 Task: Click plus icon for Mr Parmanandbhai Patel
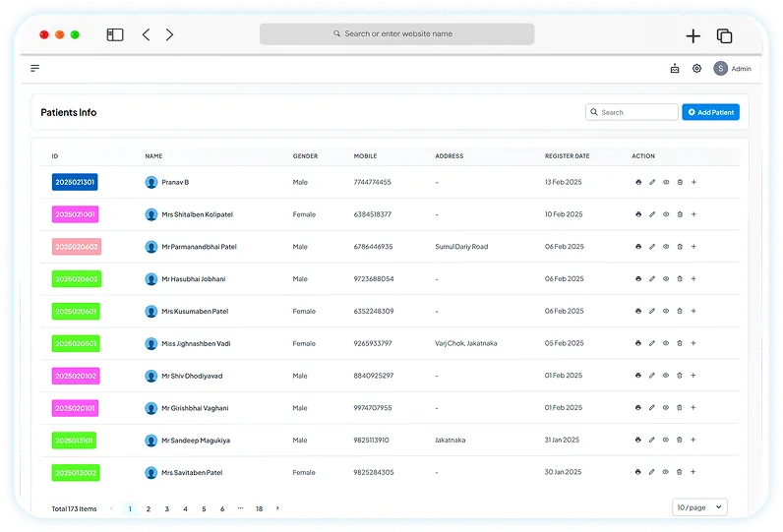tap(693, 247)
